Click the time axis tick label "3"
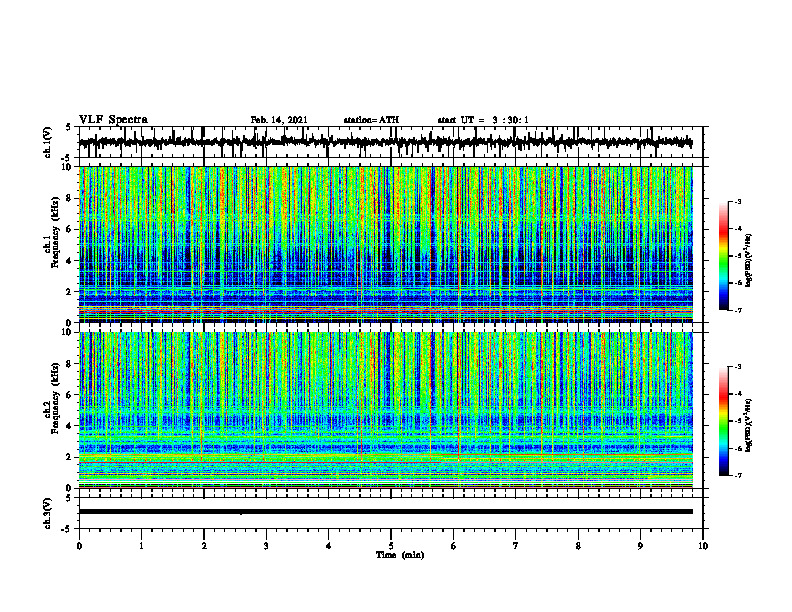Image resolution: width=792 pixels, height=612 pixels. point(266,546)
